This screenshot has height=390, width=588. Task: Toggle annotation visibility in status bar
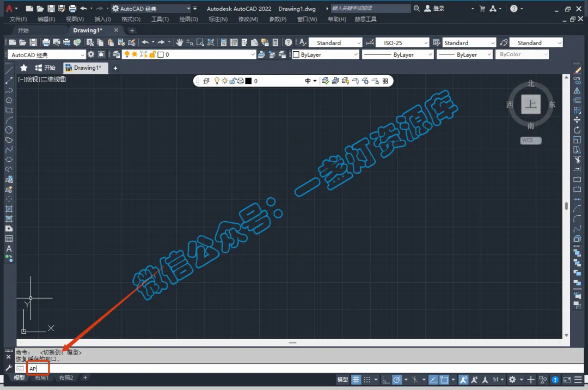[463, 380]
